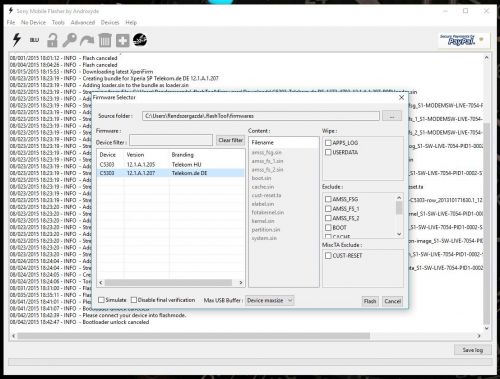Click system.sin in Content list
The height and width of the screenshot is (379, 500).
click(264, 238)
